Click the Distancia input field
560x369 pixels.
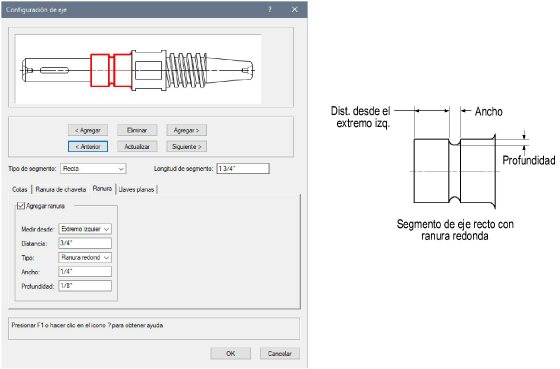(85, 243)
